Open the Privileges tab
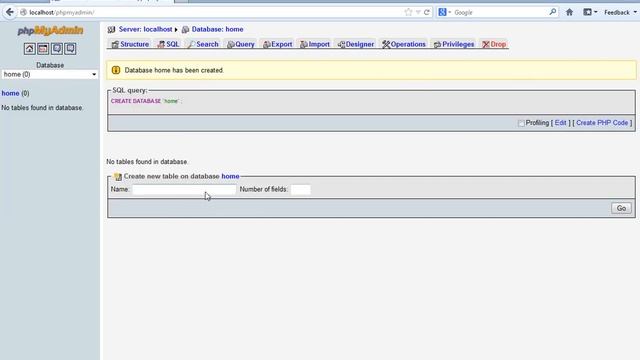Screen dimensions: 640x360 point(454,44)
